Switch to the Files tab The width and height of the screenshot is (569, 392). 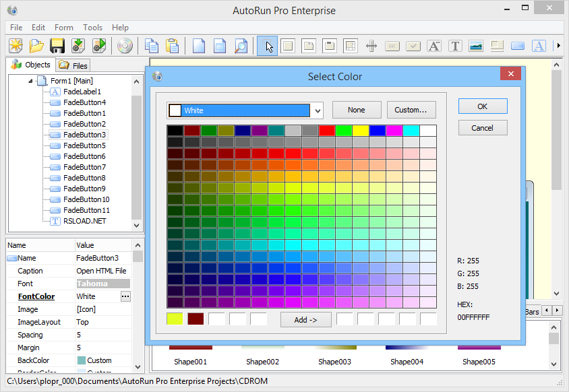[x=73, y=65]
